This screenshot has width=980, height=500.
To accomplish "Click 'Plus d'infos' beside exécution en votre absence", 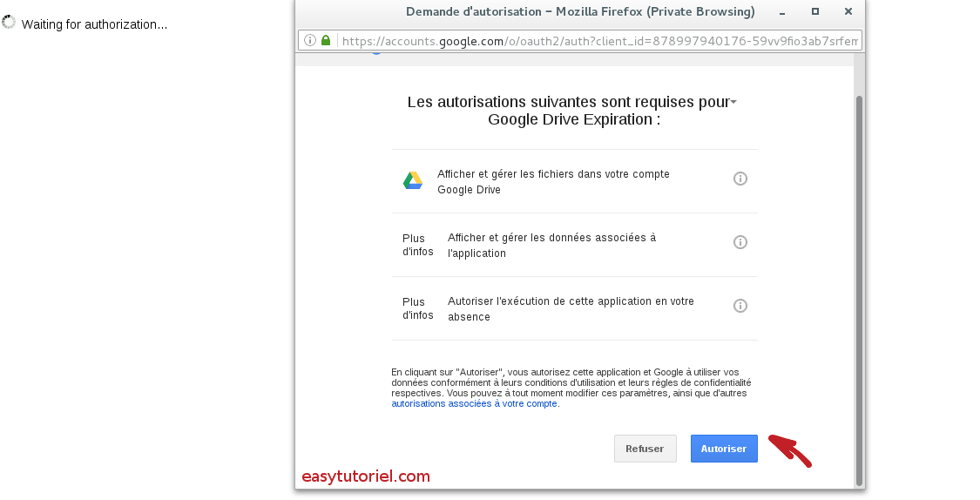I will click(x=418, y=308).
